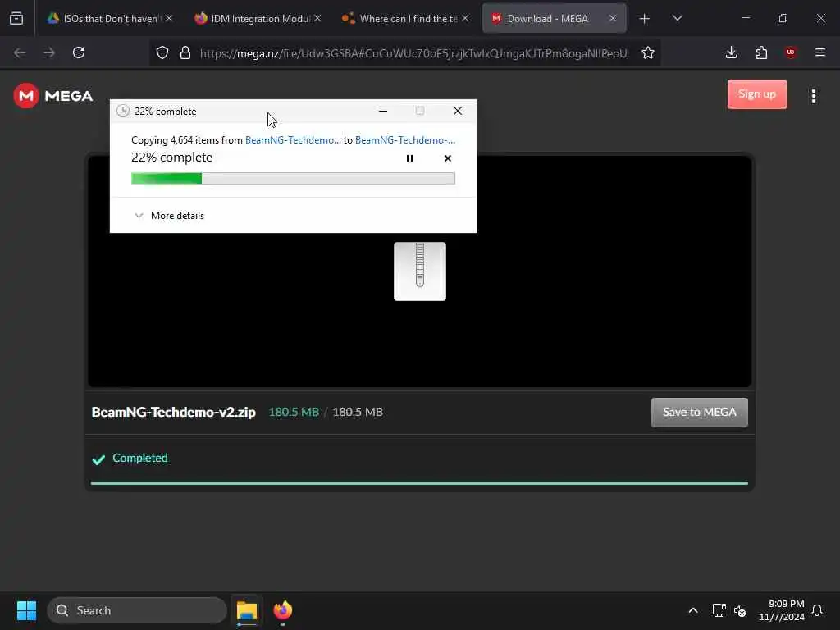Open the Firefox hamburger menu
The image size is (840, 630).
tap(819, 52)
